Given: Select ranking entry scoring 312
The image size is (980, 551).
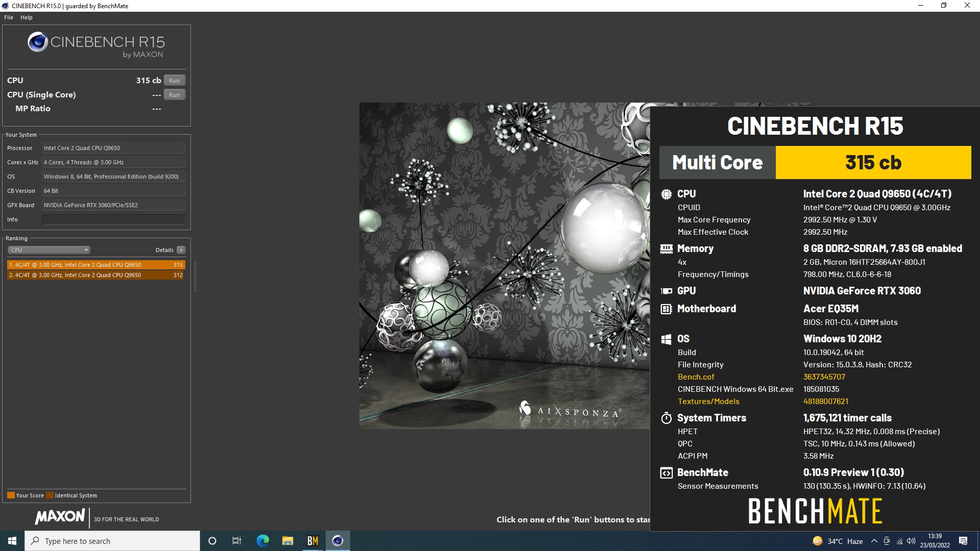Looking at the screenshot, I should (96, 275).
